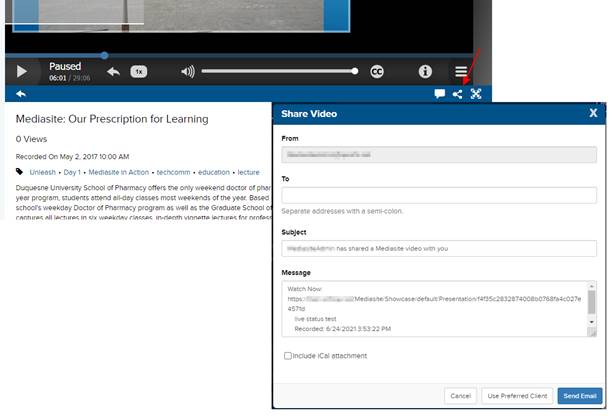Open the presentation info icon
The height and width of the screenshot is (417, 612).
pyautogui.click(x=425, y=71)
